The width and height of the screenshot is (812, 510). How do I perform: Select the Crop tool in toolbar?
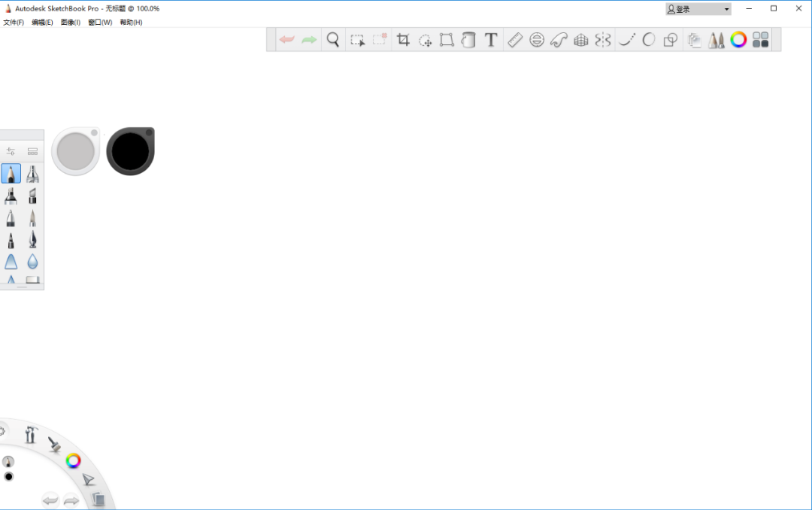coord(403,40)
